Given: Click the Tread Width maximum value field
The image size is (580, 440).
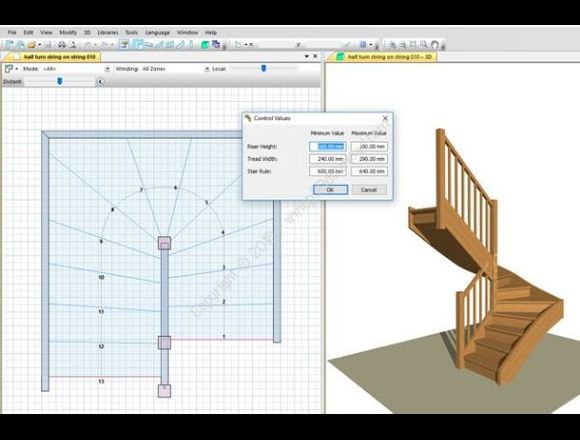Looking at the screenshot, I should (369, 159).
